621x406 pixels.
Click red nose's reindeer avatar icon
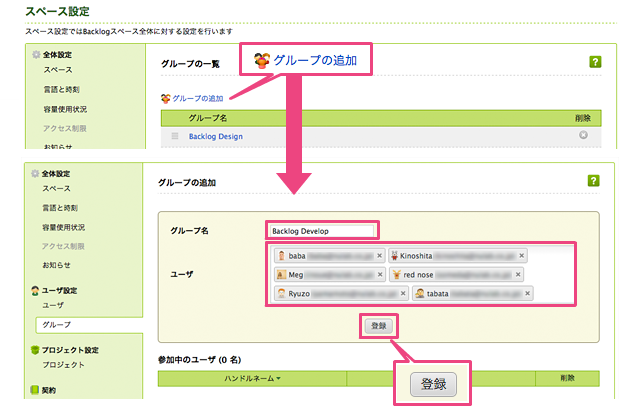pyautogui.click(x=396, y=274)
